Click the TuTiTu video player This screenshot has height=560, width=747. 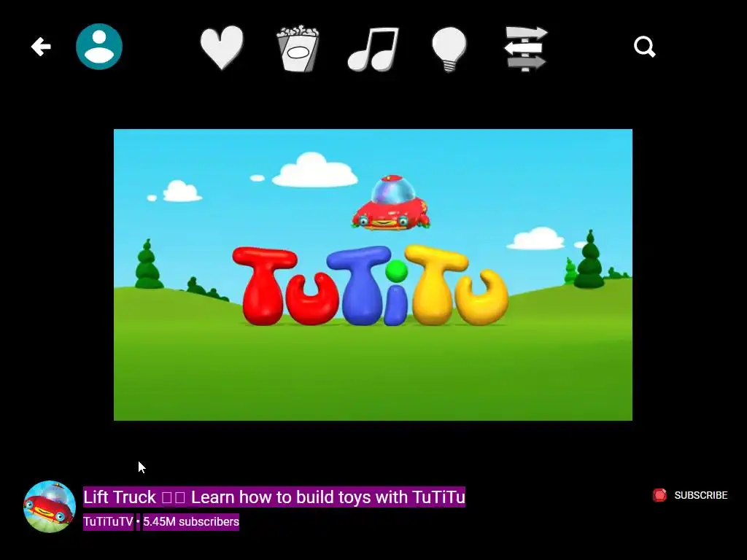coord(373,275)
